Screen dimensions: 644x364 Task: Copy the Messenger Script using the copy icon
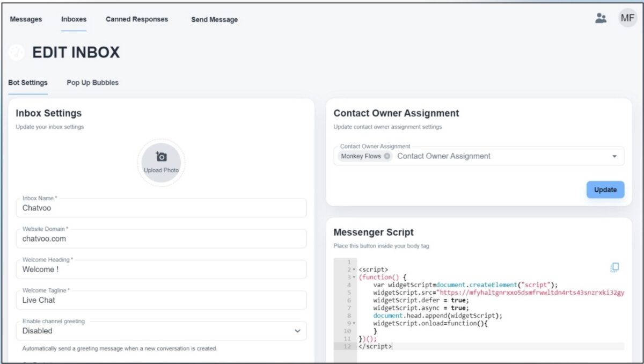coord(615,266)
